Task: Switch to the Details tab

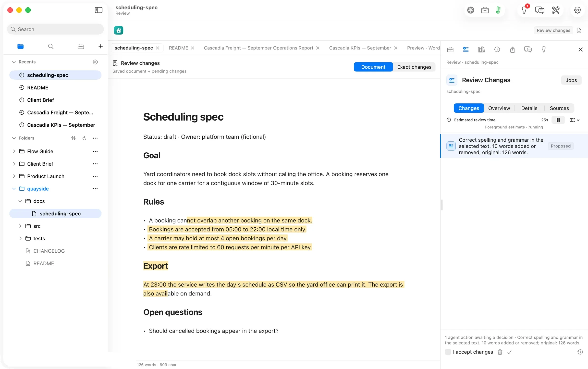Action: [x=529, y=108]
